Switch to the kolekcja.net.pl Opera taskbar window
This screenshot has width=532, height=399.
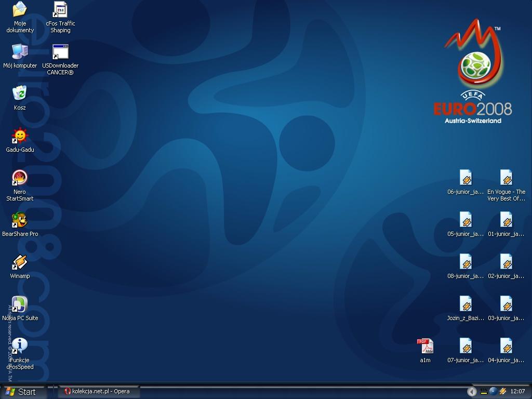pyautogui.click(x=97, y=392)
